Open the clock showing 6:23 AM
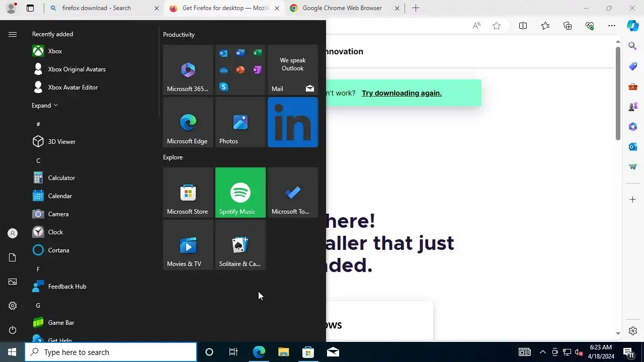Image resolution: width=644 pixels, height=362 pixels. tap(601, 352)
